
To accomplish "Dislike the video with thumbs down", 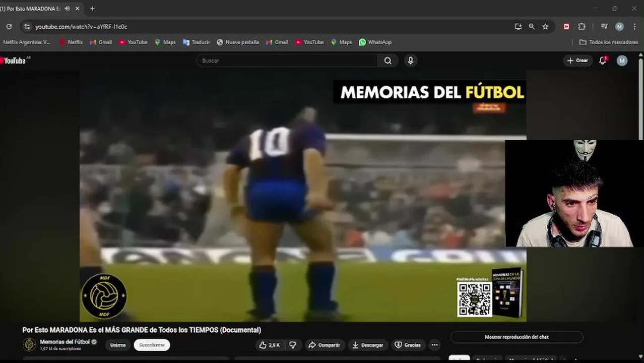I will (x=293, y=345).
